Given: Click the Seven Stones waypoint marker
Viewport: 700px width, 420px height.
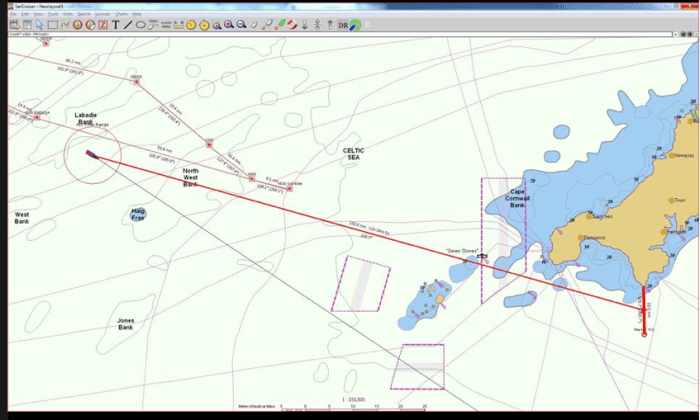Looking at the screenshot, I should (482, 257).
